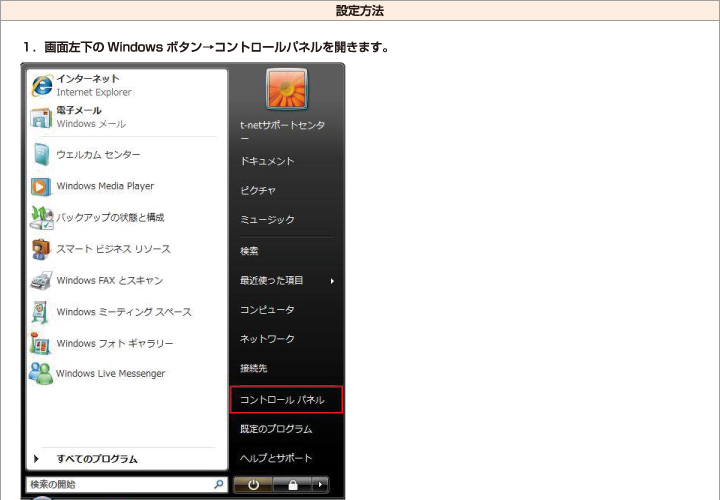Viewport: 720px width, 500px height.
Task: Click the lock computer padlock icon
Action: pyautogui.click(x=292, y=485)
